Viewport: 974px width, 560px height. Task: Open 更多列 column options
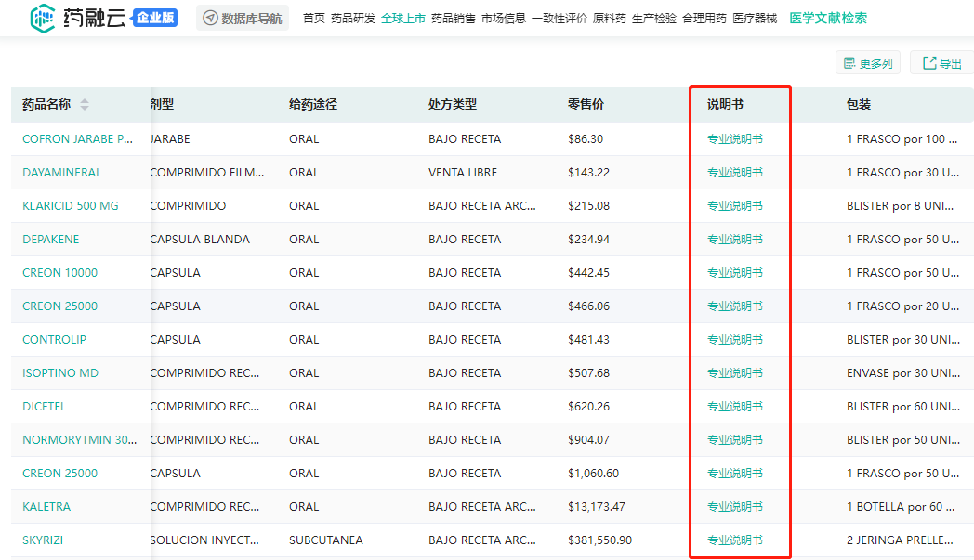[x=868, y=63]
